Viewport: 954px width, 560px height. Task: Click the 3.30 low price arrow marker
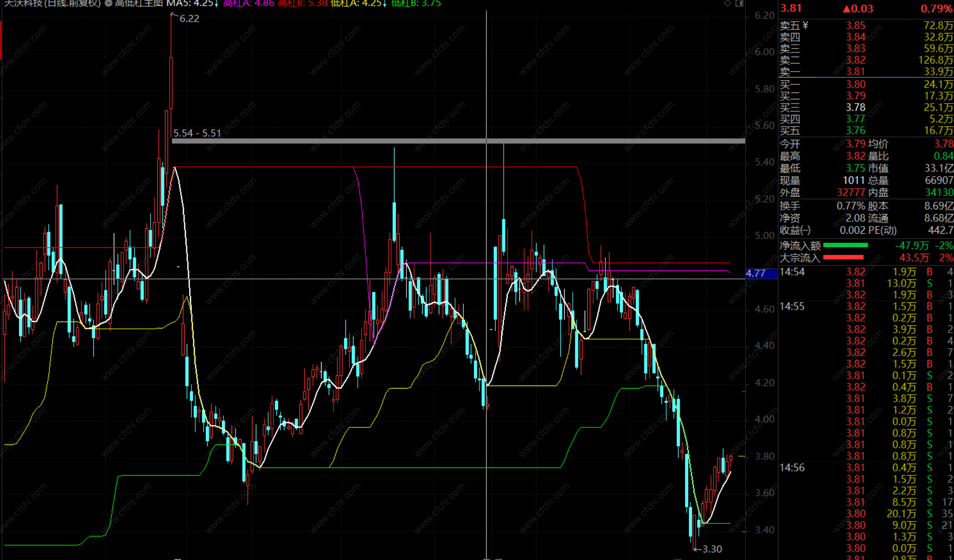click(x=711, y=549)
